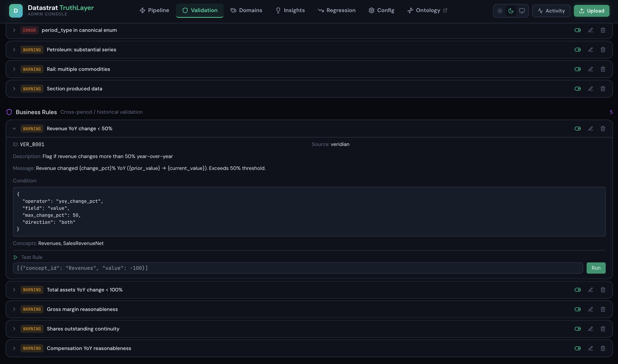Switch to light theme sun icon
This screenshot has height=364, width=618.
coord(500,11)
